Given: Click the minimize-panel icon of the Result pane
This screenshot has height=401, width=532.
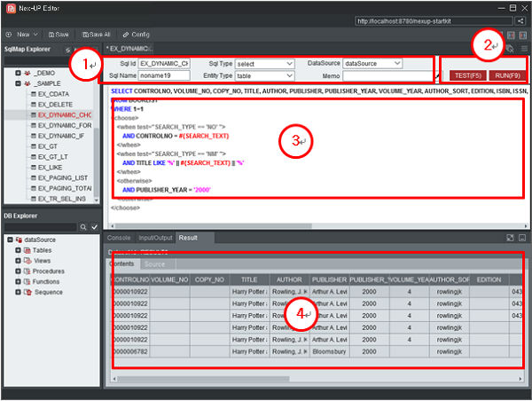Looking at the screenshot, I should (x=522, y=238).
